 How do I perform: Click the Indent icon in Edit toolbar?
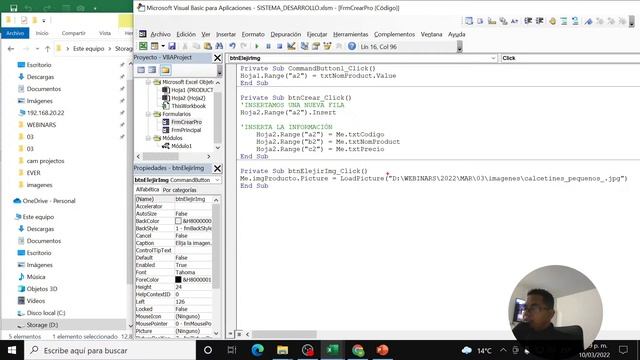tap(528, 21)
